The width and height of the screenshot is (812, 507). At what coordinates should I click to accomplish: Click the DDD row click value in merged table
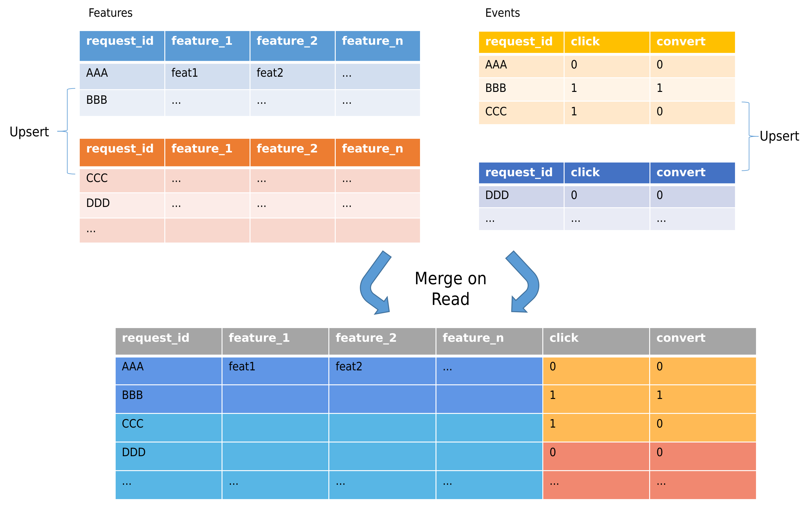point(596,456)
